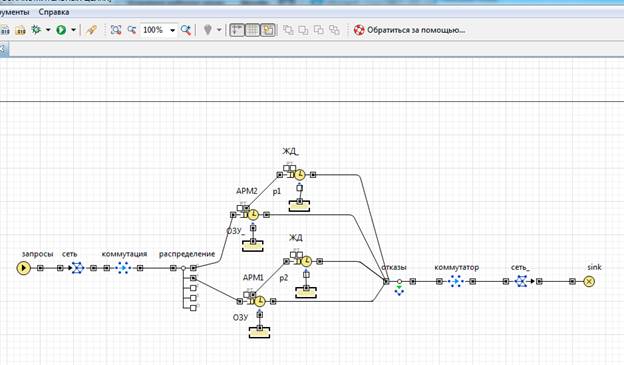624x365 pixels.
Task: Toggle the highlighted rightmost view mode button
Action: (x=268, y=30)
